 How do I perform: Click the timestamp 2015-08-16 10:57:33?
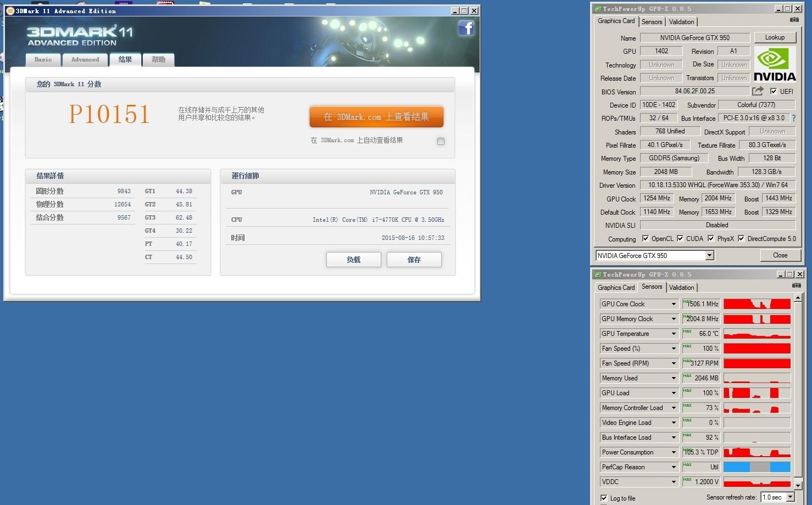[x=413, y=238]
